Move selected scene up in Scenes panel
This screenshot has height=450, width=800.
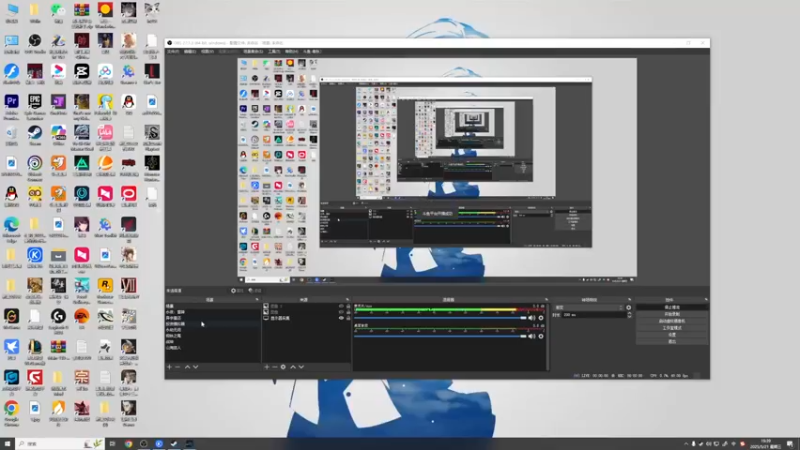click(x=187, y=367)
